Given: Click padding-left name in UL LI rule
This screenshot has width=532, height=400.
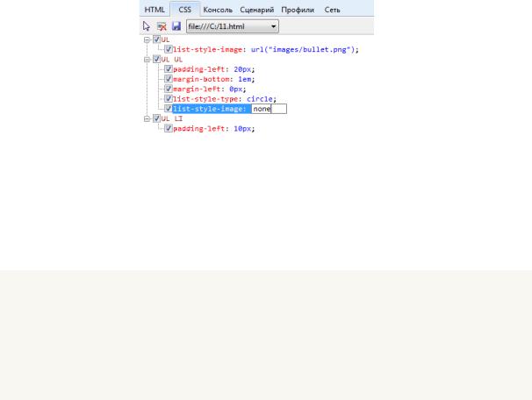Looking at the screenshot, I should tap(198, 128).
